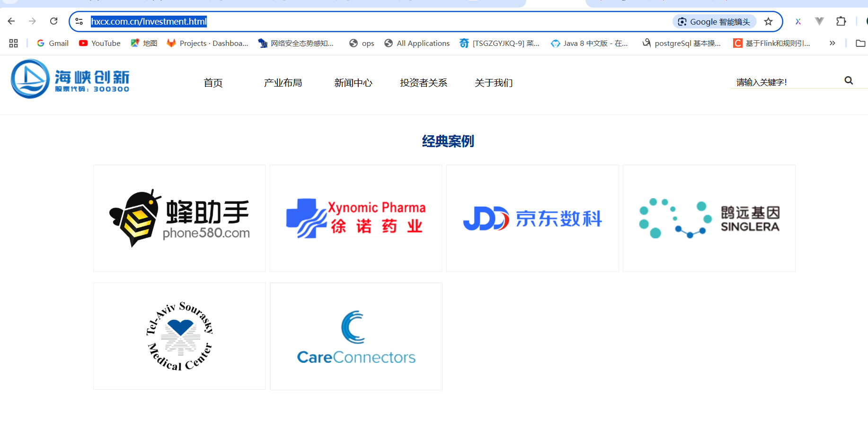868x447 pixels.
Task: Expand hidden bookmarks with the double chevron
Action: coord(832,43)
